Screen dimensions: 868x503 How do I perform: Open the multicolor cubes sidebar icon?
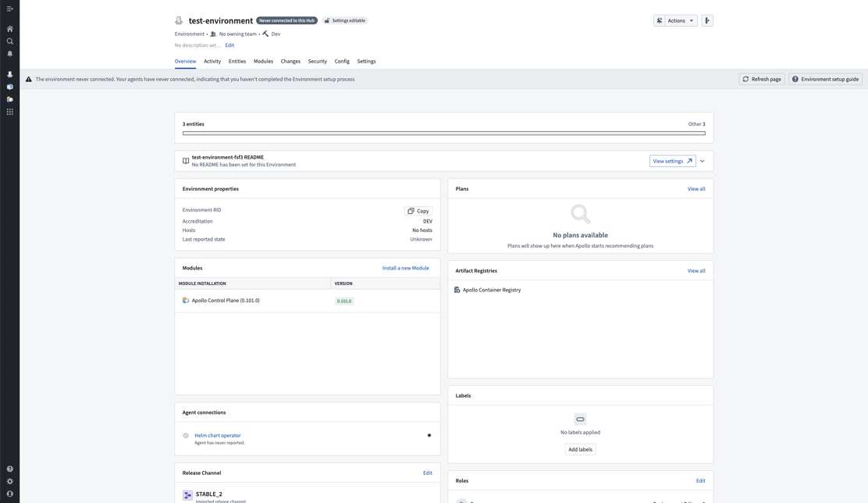click(x=9, y=100)
